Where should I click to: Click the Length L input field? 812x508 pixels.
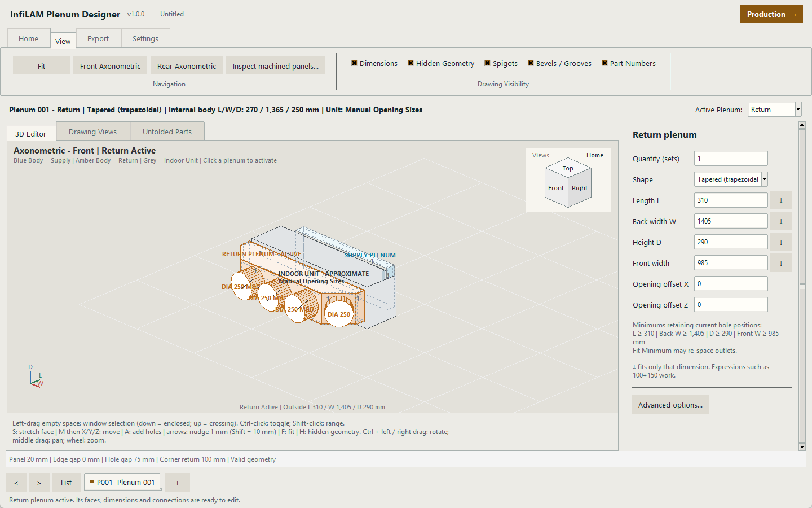click(731, 200)
